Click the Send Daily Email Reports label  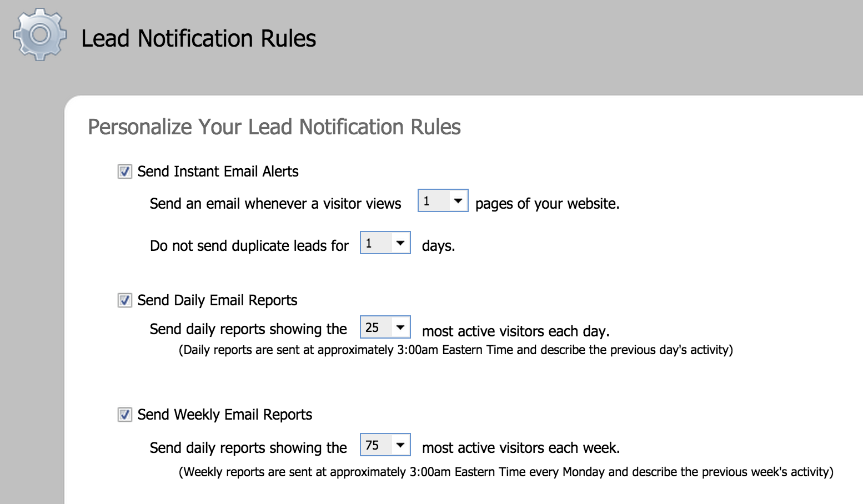[x=217, y=300]
